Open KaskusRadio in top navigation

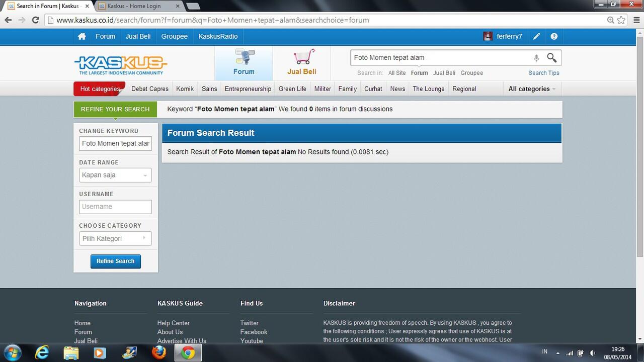218,37
